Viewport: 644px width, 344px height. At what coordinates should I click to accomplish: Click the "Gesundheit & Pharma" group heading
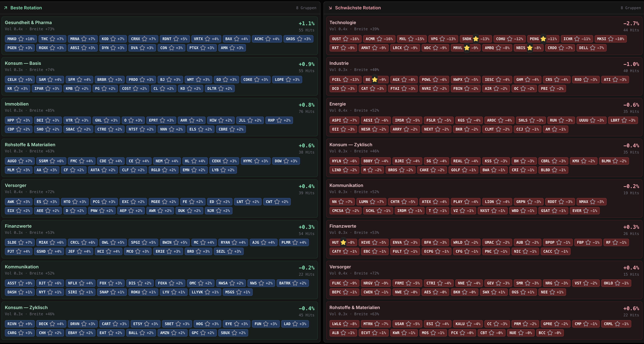point(28,22)
